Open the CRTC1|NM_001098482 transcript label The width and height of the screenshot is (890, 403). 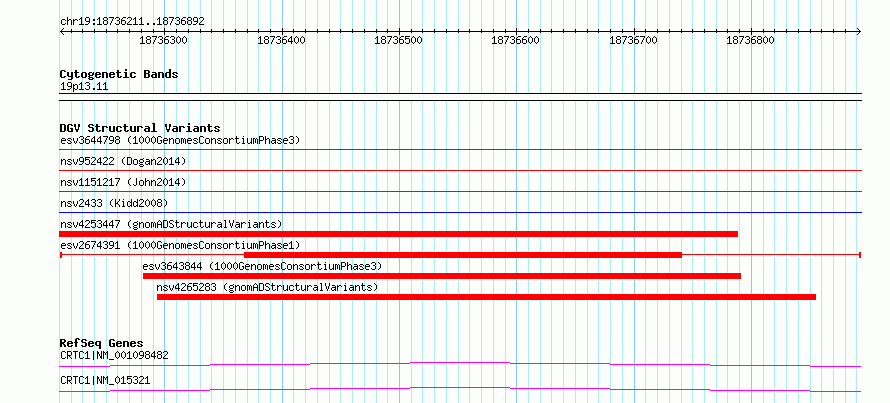pyautogui.click(x=114, y=356)
